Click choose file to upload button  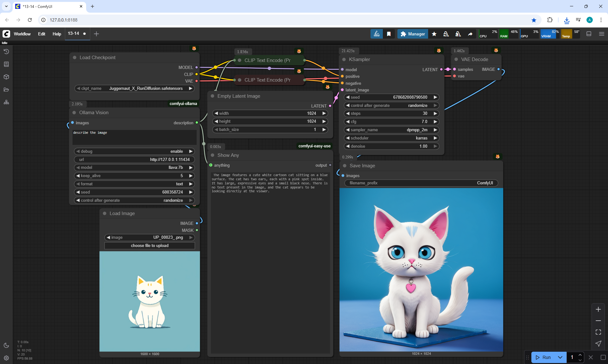[x=149, y=246]
